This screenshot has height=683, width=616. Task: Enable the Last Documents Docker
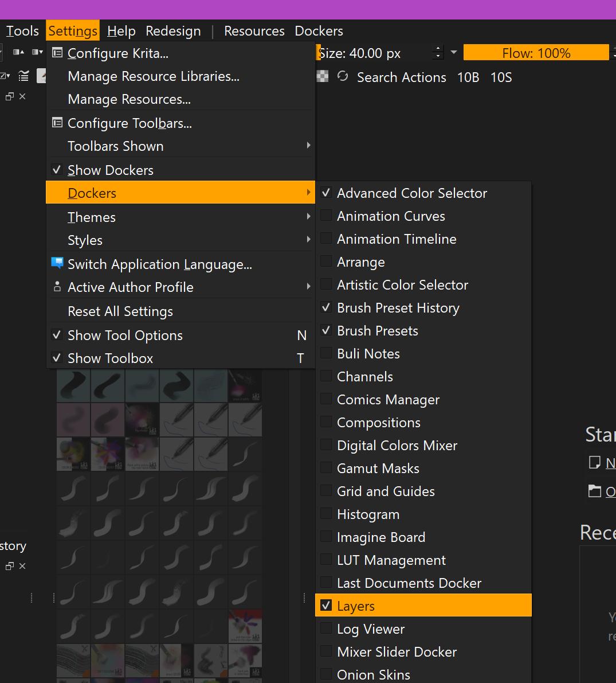[x=423, y=583]
